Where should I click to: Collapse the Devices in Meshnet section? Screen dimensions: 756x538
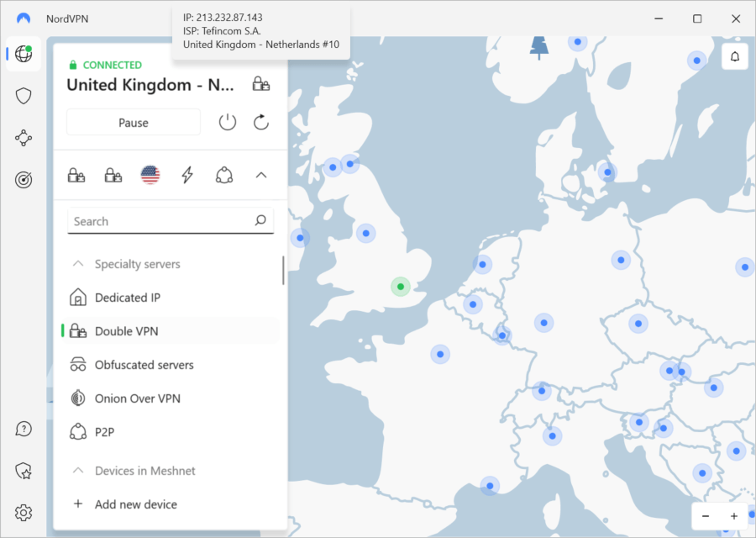77,471
